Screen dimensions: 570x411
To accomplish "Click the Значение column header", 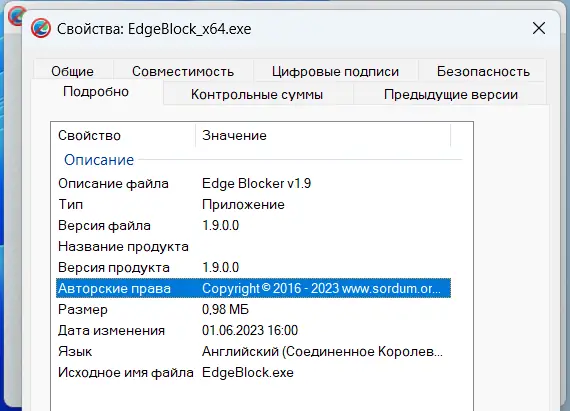I will coord(323,136).
